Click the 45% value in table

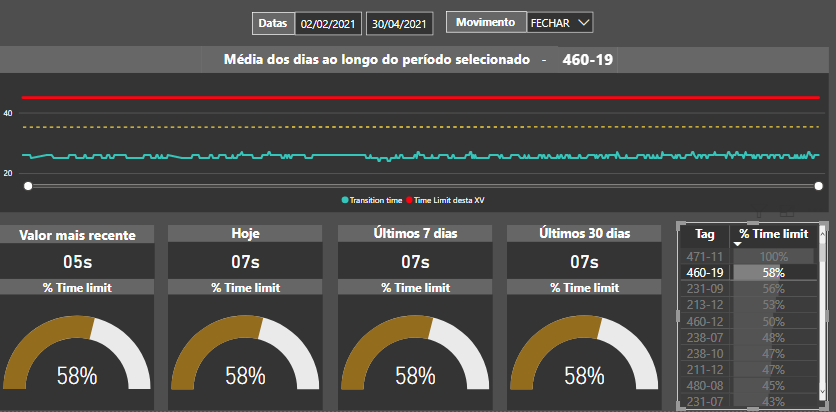774,385
